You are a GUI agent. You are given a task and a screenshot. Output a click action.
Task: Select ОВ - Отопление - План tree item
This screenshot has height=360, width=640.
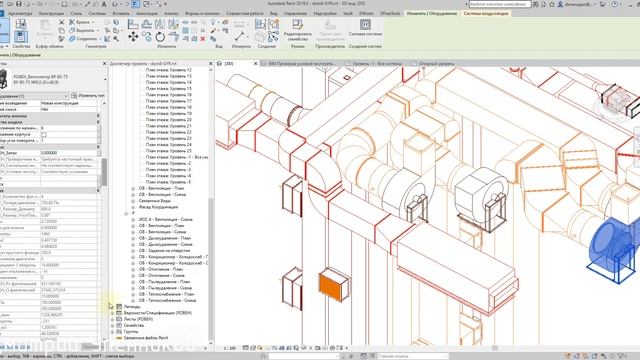[161, 269]
